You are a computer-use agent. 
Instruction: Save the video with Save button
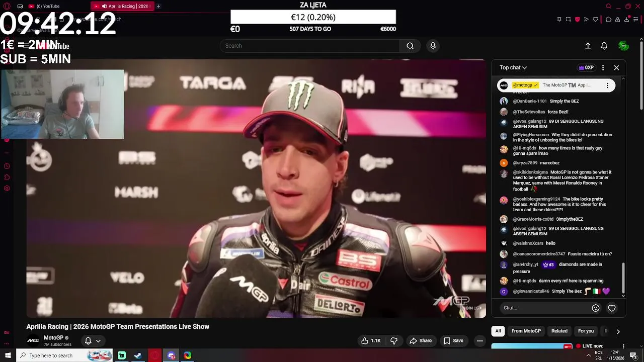(x=453, y=341)
